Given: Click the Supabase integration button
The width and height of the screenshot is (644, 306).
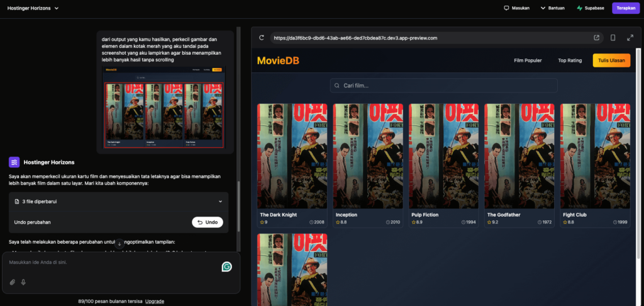Looking at the screenshot, I should coord(590,8).
